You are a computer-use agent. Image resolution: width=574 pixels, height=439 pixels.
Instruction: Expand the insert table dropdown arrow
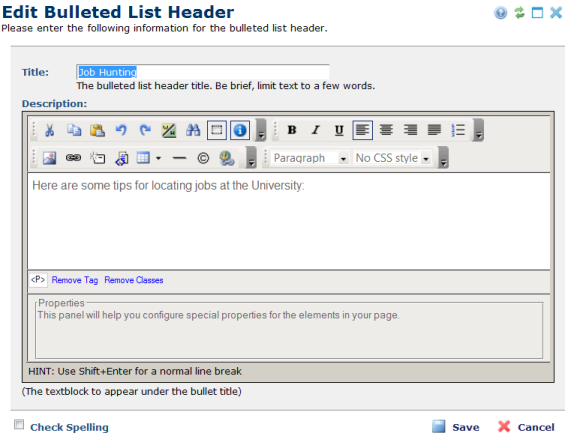tap(158, 158)
